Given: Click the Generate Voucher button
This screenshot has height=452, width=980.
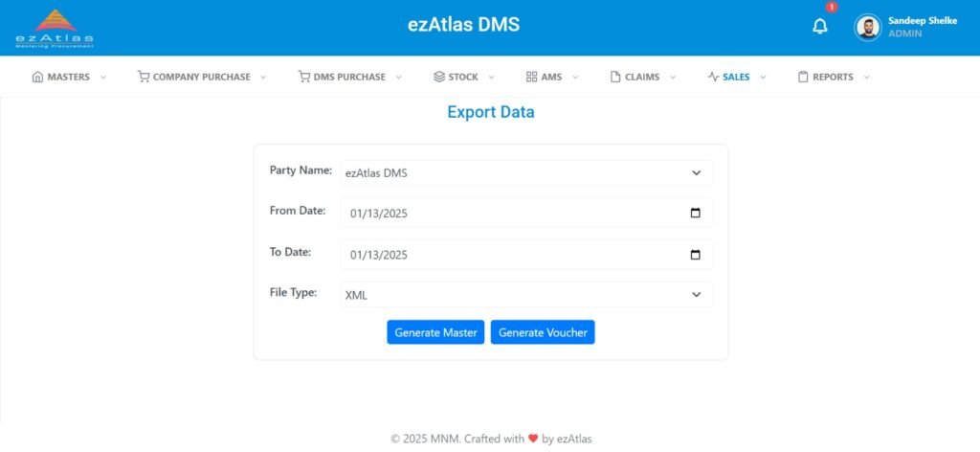Looking at the screenshot, I should pyautogui.click(x=543, y=332).
